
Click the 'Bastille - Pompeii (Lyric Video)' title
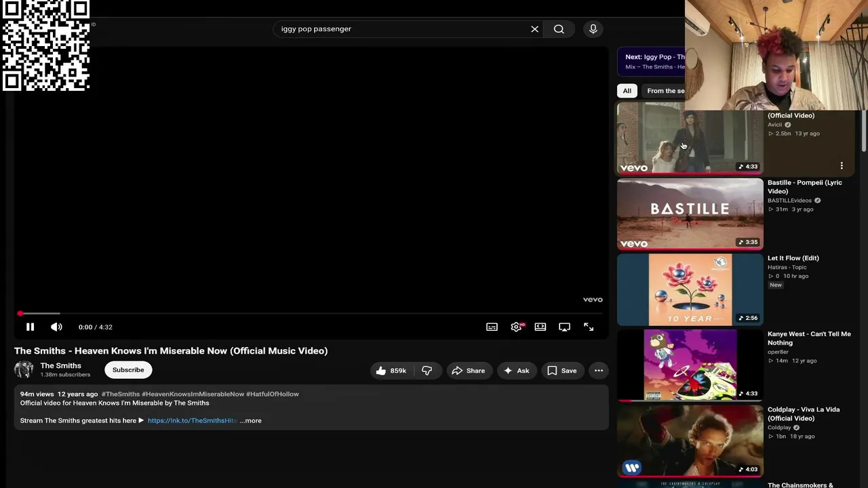coord(805,186)
